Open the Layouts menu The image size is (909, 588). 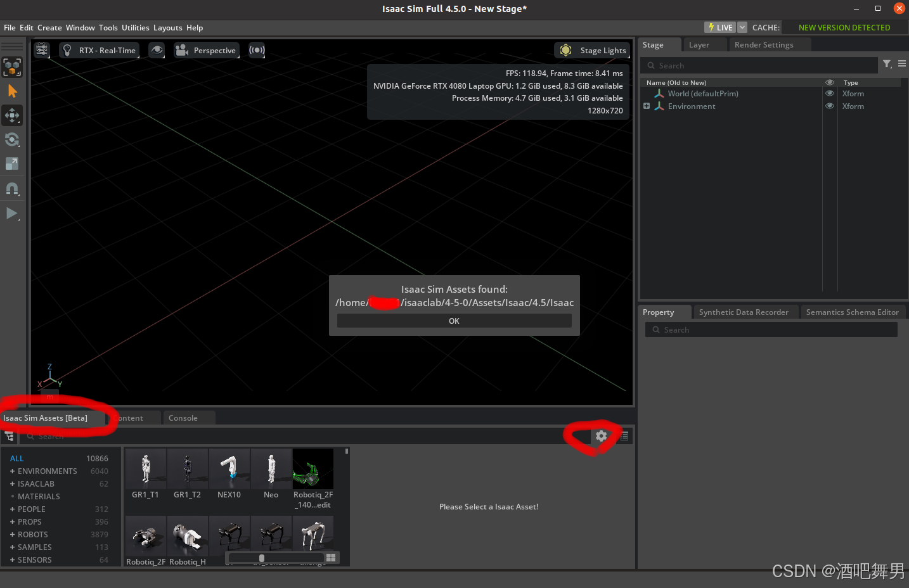coord(168,28)
